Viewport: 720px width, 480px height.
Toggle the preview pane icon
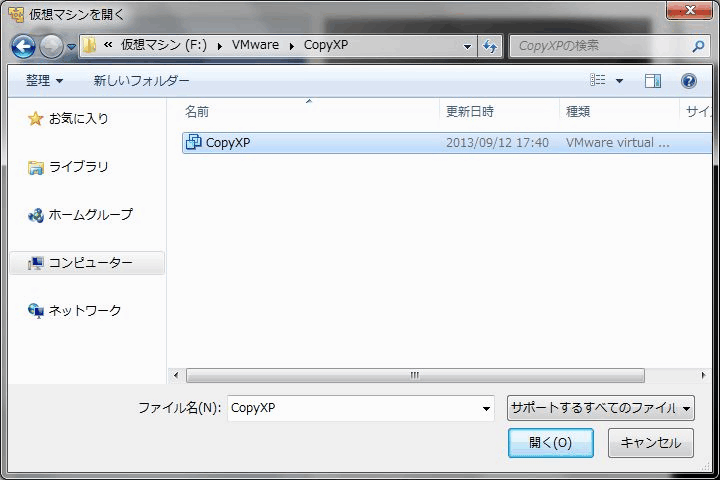(652, 81)
